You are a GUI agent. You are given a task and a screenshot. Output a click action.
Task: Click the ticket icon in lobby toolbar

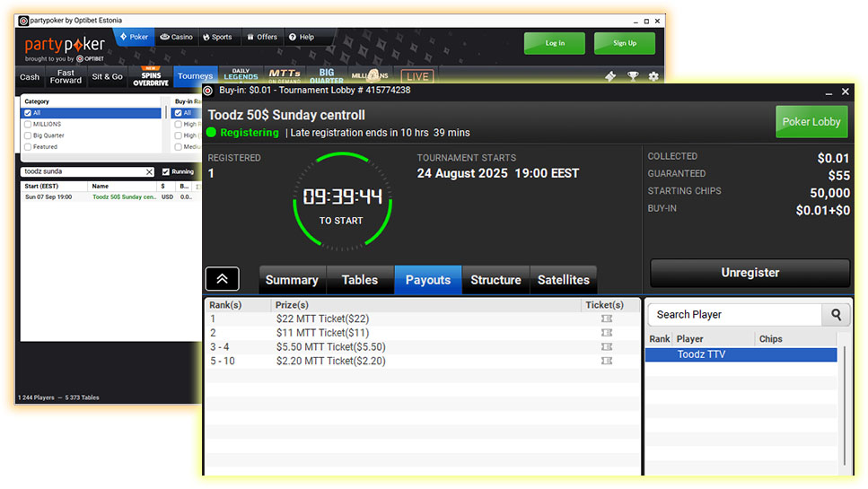610,76
